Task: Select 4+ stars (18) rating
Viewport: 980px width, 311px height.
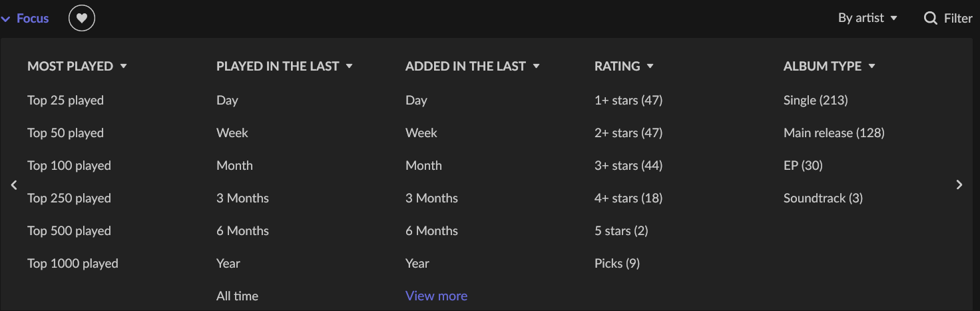Action: tap(628, 198)
